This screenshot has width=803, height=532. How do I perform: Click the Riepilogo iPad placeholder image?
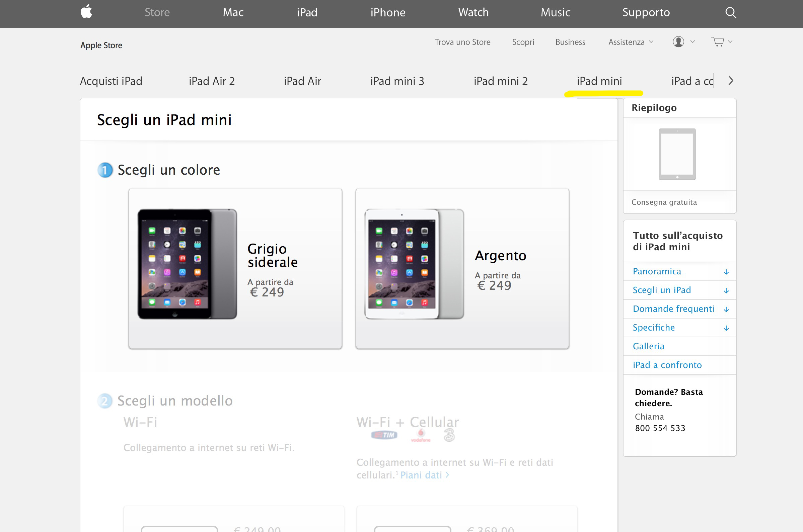tap(677, 154)
